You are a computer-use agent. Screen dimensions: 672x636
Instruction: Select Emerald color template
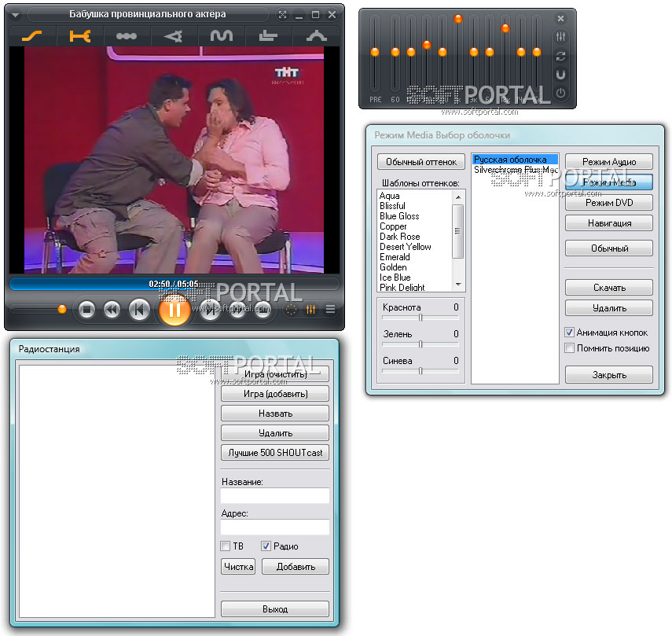[x=395, y=257]
